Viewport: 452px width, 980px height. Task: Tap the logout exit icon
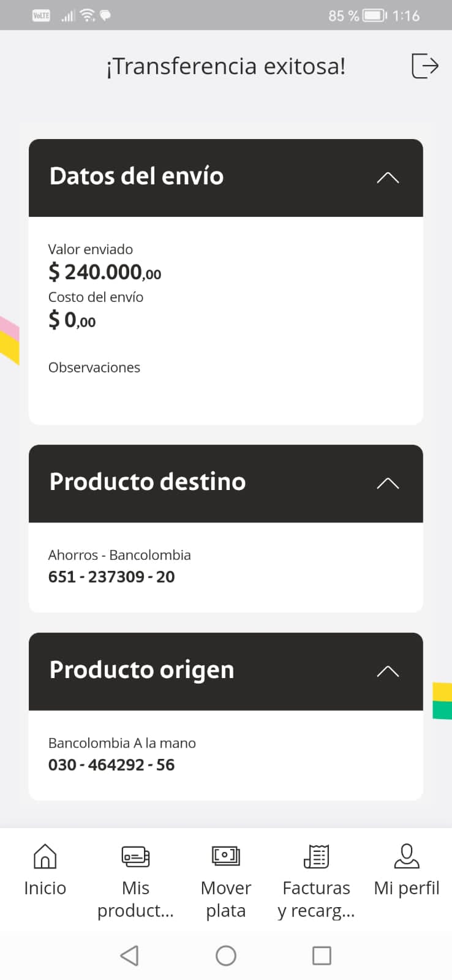(x=425, y=66)
